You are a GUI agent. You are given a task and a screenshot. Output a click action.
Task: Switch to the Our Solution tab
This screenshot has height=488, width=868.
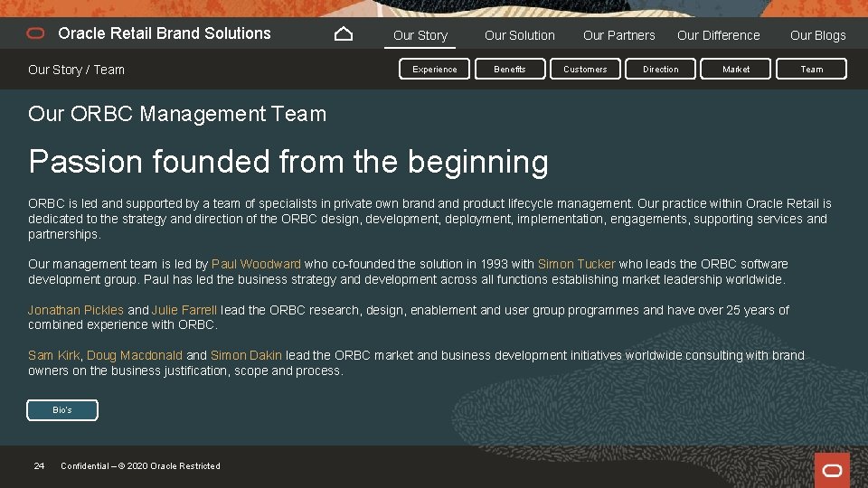click(x=519, y=35)
